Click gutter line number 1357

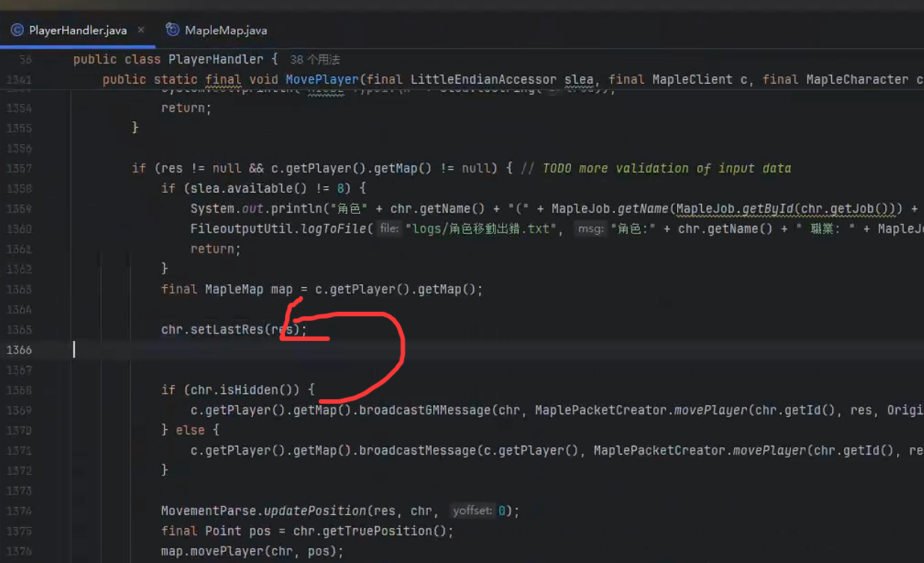[19, 168]
